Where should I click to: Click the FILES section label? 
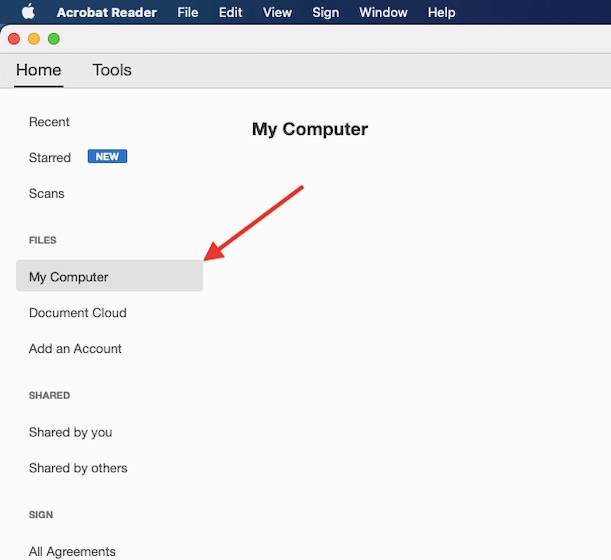[42, 240]
